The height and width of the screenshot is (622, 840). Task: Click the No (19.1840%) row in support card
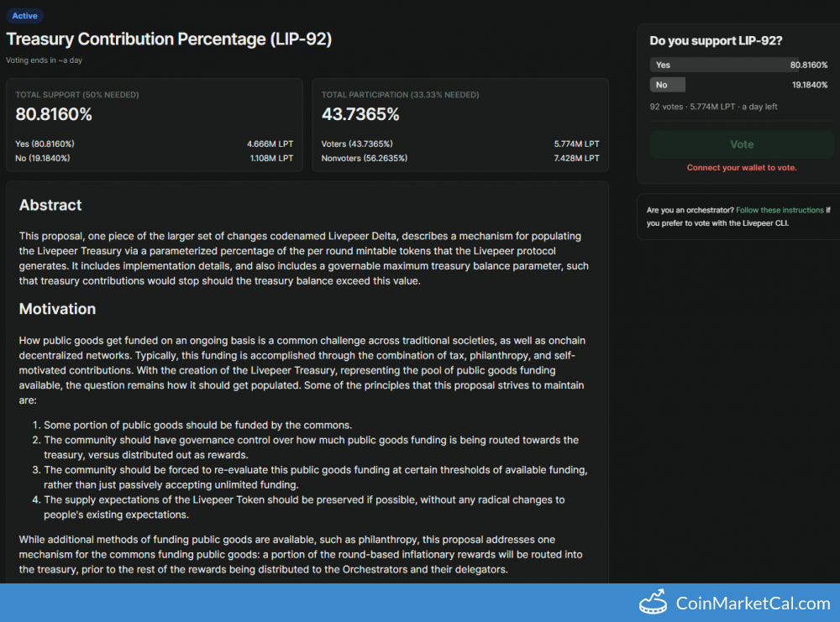[x=154, y=158]
